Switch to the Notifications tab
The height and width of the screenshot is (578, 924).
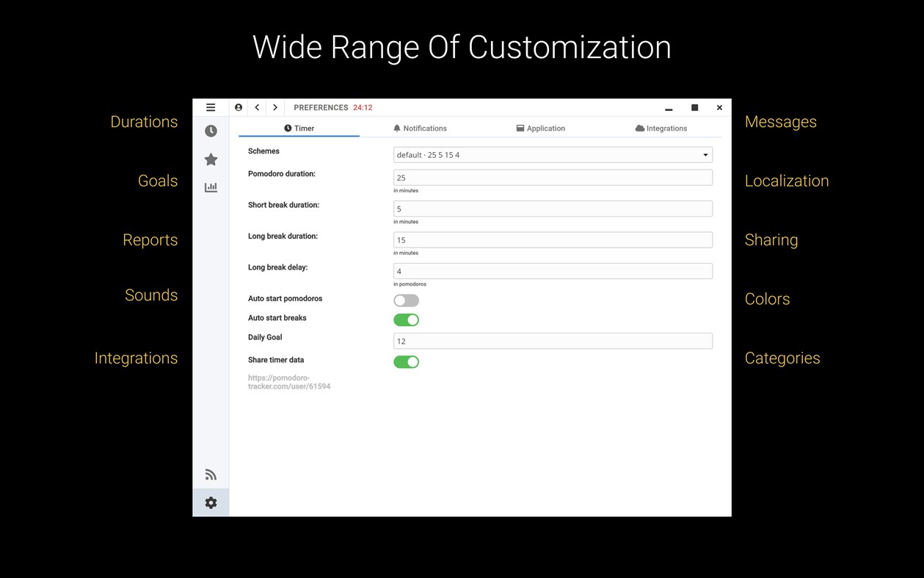(420, 128)
